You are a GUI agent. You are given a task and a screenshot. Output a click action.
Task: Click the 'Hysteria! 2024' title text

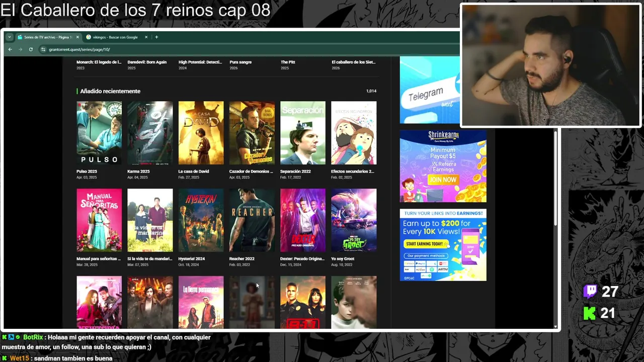192,259
